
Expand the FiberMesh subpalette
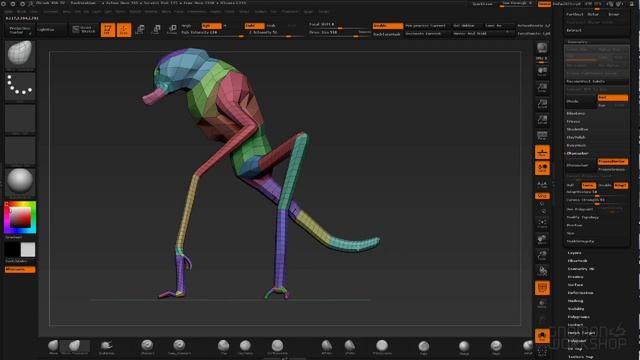pos(577,261)
